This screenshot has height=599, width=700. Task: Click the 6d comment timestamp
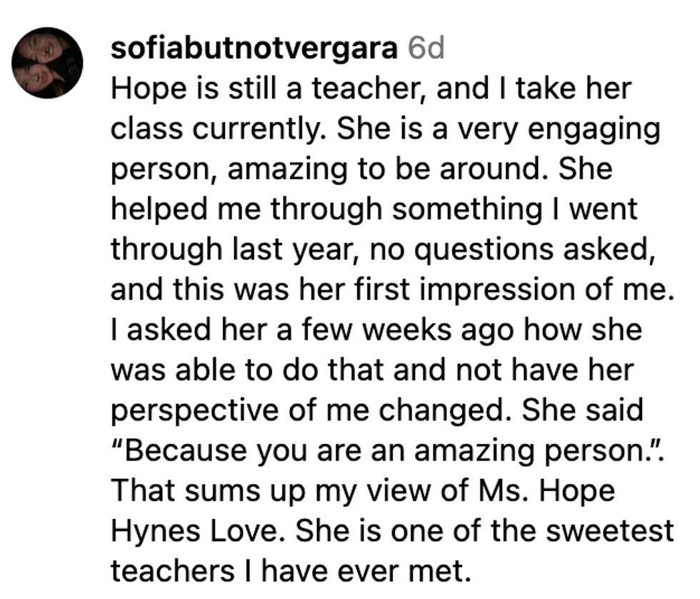click(426, 48)
